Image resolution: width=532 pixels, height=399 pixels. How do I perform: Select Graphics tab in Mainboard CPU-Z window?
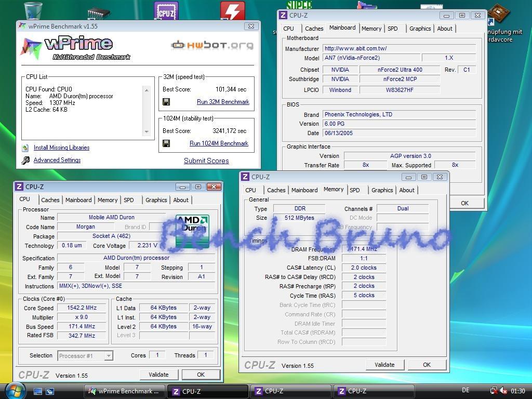click(x=420, y=29)
